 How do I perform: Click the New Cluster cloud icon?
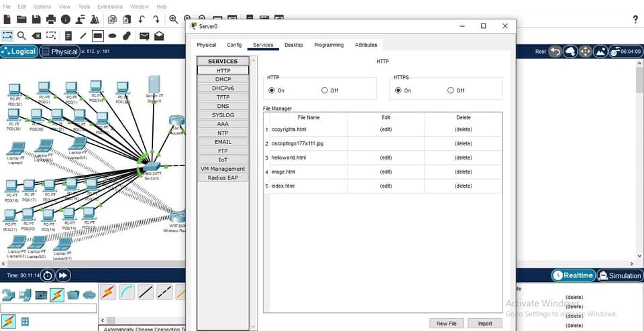pyautogui.click(x=570, y=52)
